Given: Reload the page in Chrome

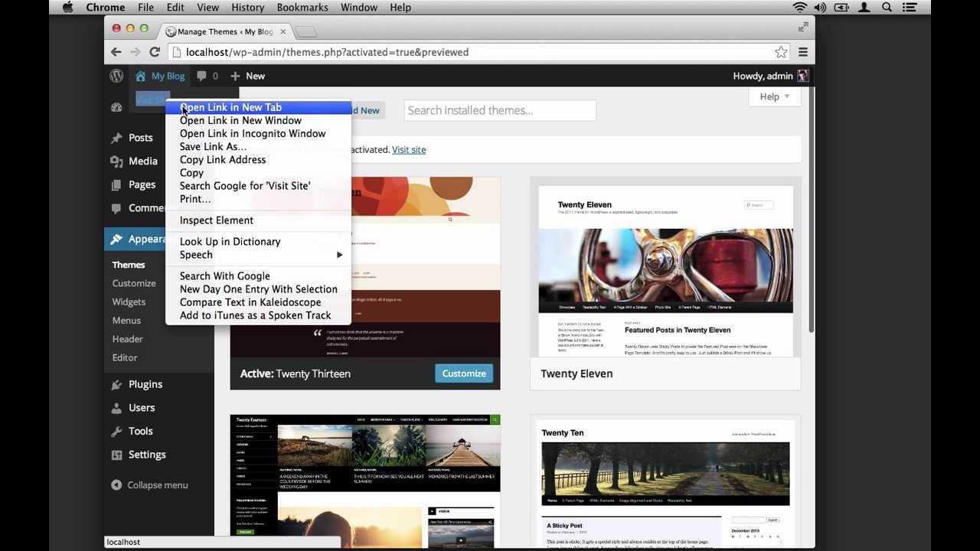Looking at the screenshot, I should (155, 52).
